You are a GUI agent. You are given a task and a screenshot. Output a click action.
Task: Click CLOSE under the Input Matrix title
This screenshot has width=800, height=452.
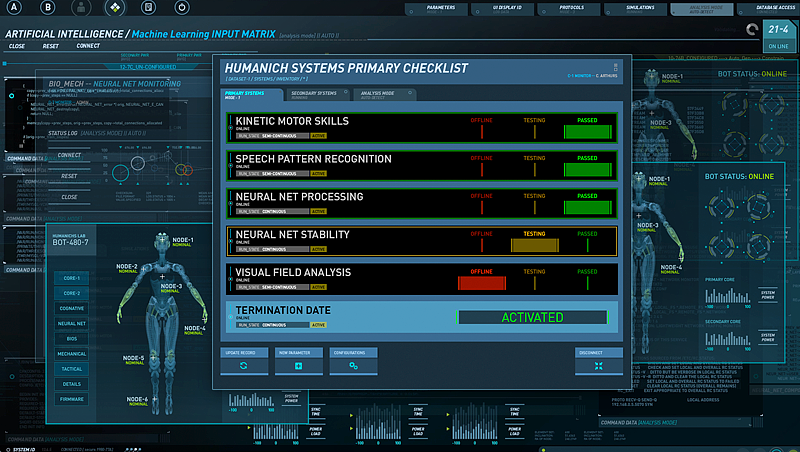(x=17, y=46)
